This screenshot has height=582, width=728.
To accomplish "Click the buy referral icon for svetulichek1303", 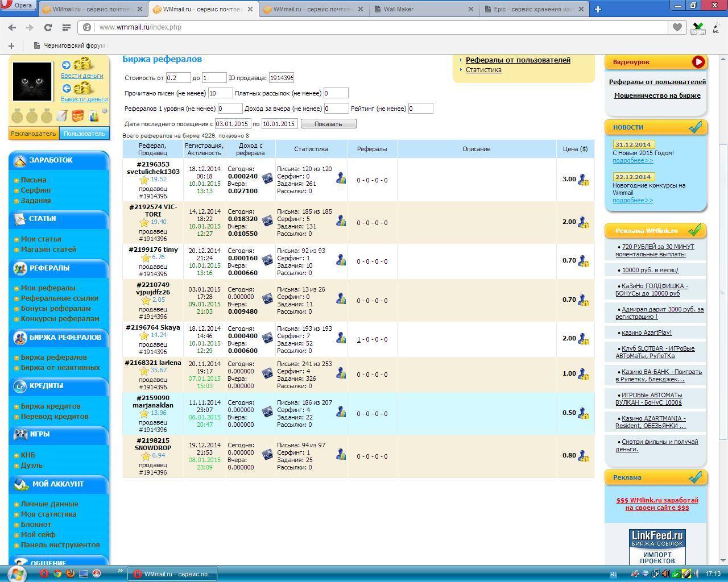I will point(583,180).
